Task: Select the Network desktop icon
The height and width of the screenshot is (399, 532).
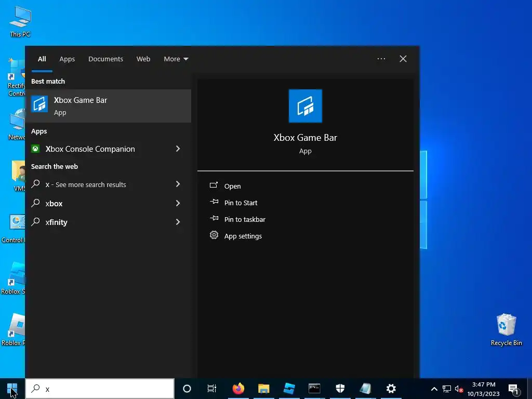Action: coord(16,125)
